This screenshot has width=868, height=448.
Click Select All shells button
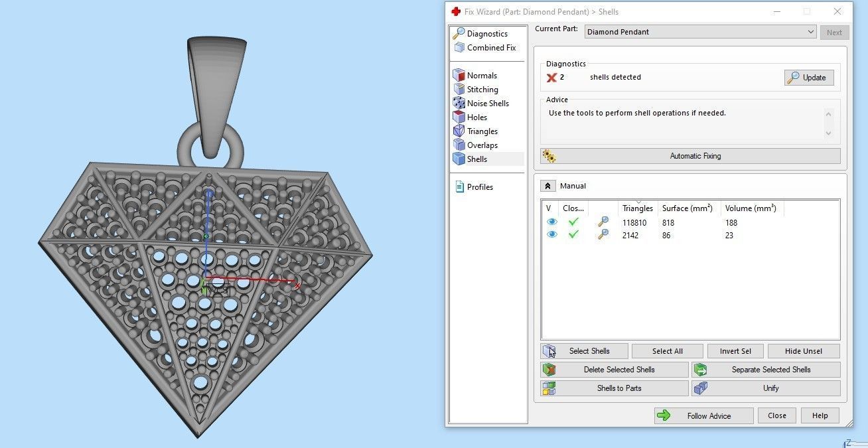(667, 351)
